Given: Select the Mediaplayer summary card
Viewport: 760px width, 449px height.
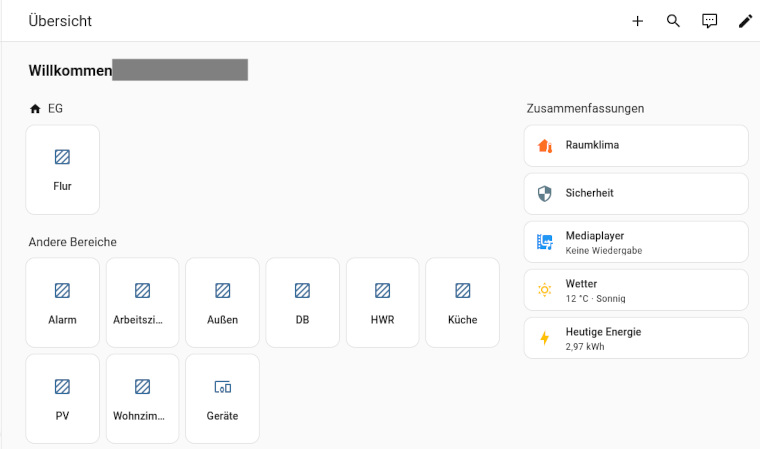Looking at the screenshot, I should click(636, 242).
